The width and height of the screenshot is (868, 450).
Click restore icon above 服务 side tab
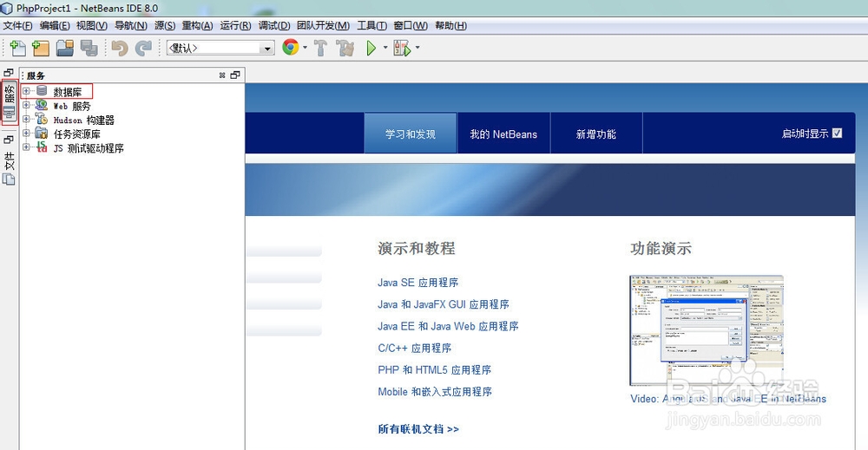9,73
